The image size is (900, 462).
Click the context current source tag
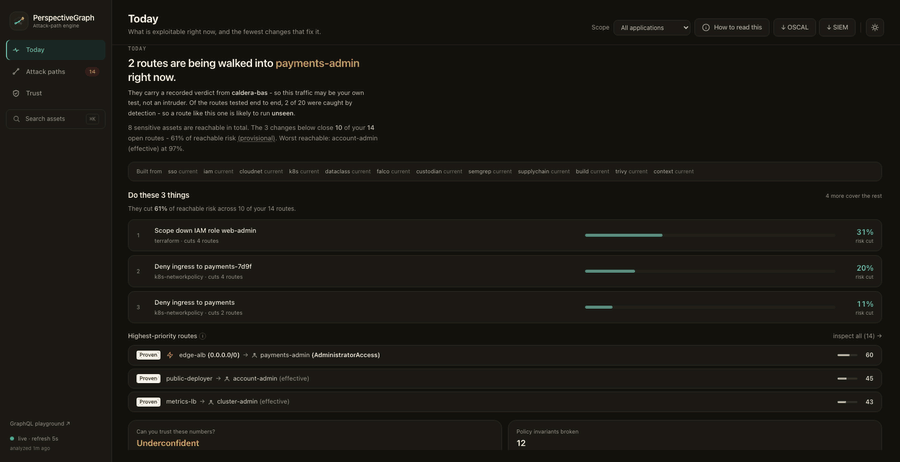click(x=673, y=172)
